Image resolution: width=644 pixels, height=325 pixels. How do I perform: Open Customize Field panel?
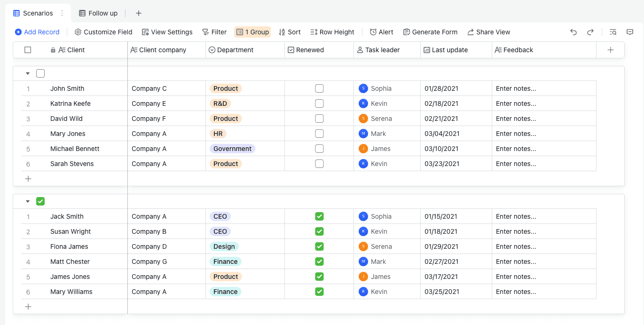coord(103,32)
